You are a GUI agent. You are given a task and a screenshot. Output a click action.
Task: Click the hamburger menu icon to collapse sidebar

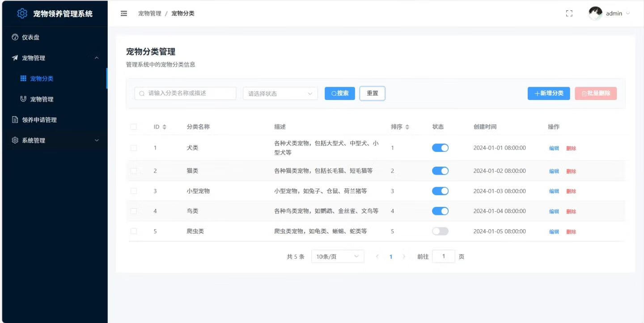[124, 13]
